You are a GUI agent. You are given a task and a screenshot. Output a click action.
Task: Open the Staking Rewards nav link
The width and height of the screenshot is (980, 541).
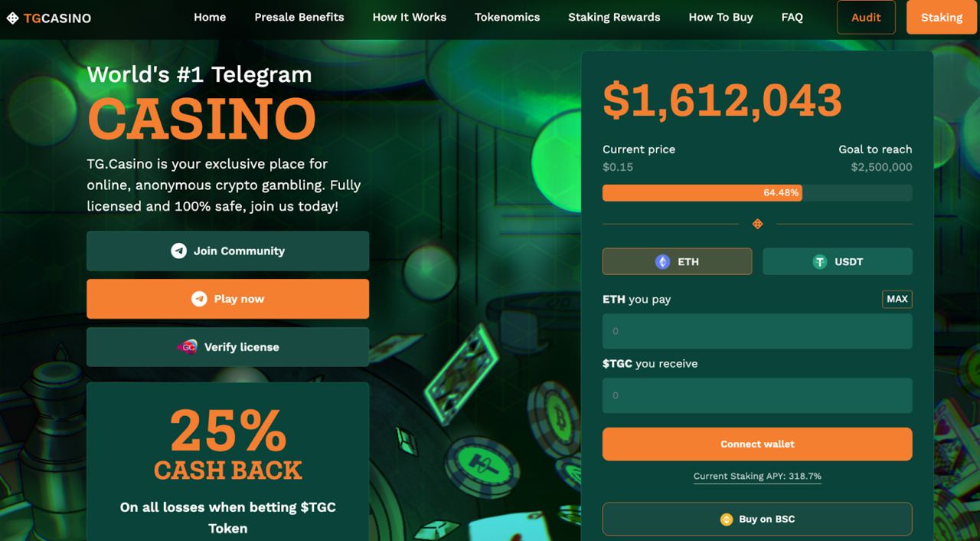tap(614, 17)
